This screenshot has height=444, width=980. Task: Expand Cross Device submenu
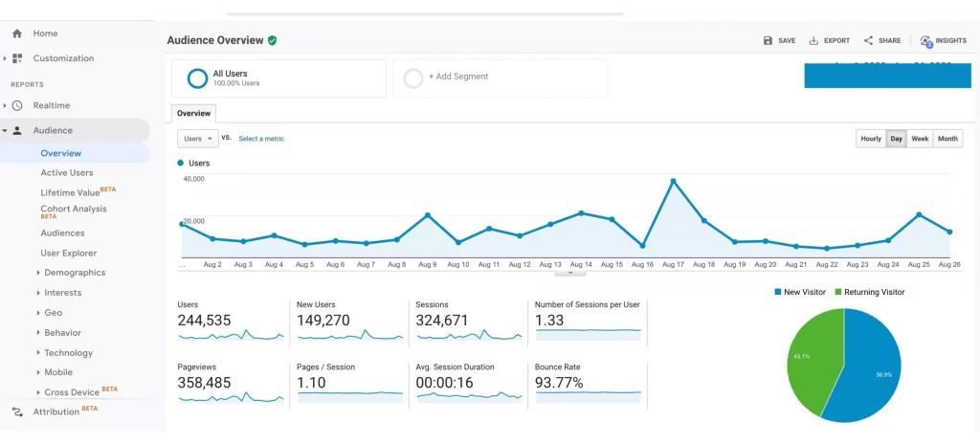tap(38, 392)
